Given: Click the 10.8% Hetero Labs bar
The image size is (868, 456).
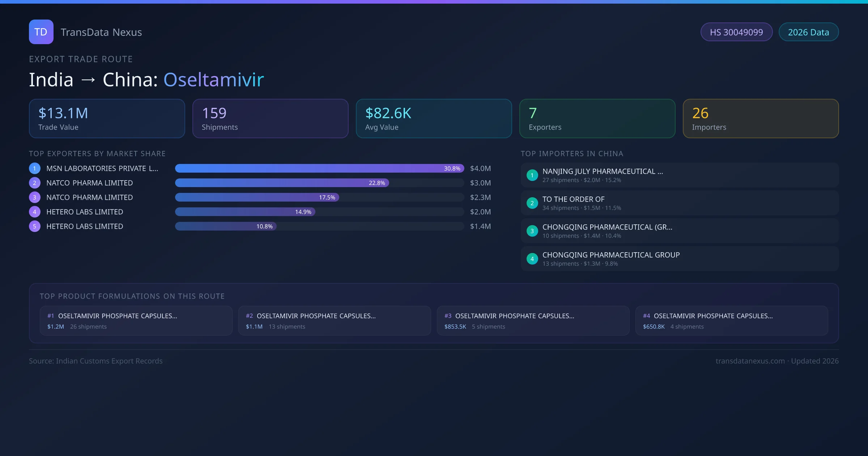Looking at the screenshot, I should (x=226, y=226).
